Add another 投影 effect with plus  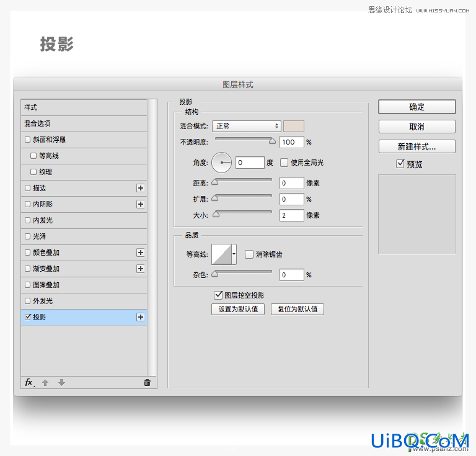point(140,317)
